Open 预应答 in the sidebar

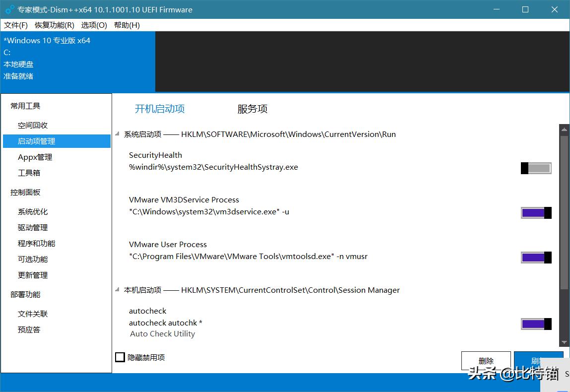29,330
